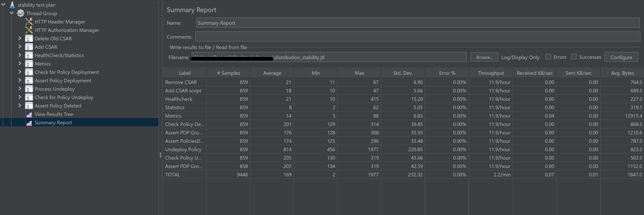Expand the Assert Policy Deleted node
644x215 pixels.
(x=20, y=105)
